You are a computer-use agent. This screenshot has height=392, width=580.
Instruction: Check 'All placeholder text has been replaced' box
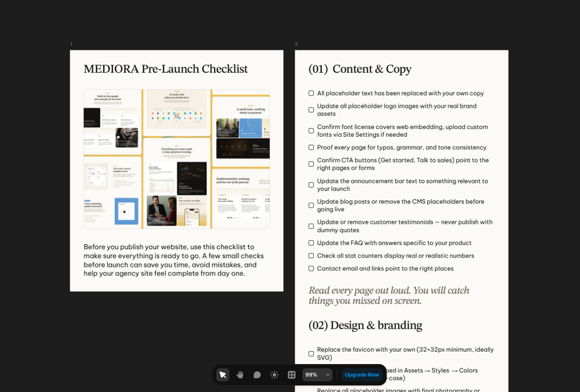(311, 93)
